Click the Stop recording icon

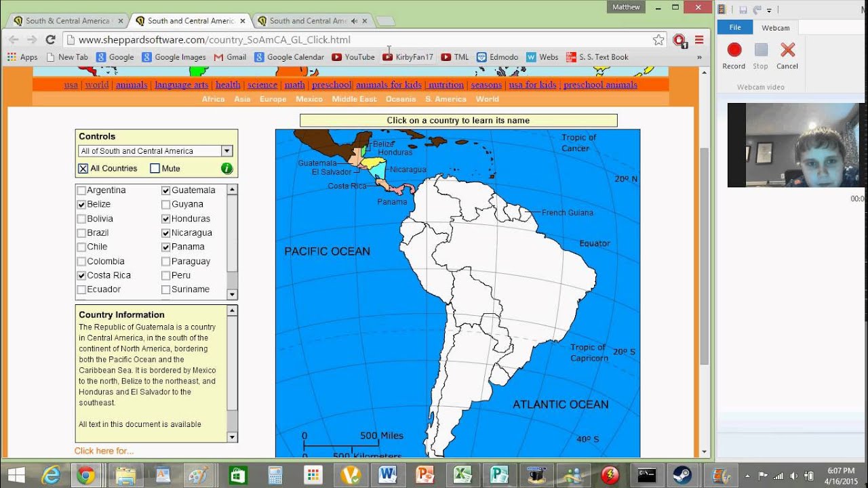(x=761, y=50)
